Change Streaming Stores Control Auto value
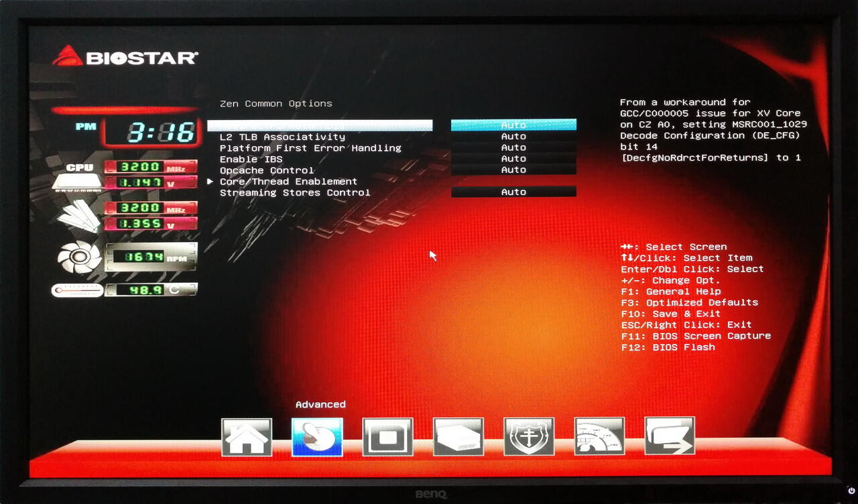Image resolution: width=858 pixels, height=504 pixels. [513, 192]
